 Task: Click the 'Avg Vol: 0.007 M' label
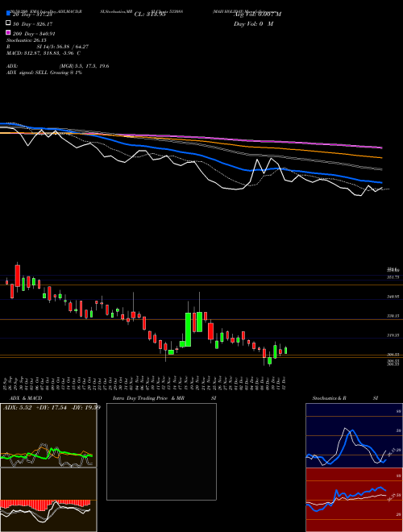(x=257, y=15)
